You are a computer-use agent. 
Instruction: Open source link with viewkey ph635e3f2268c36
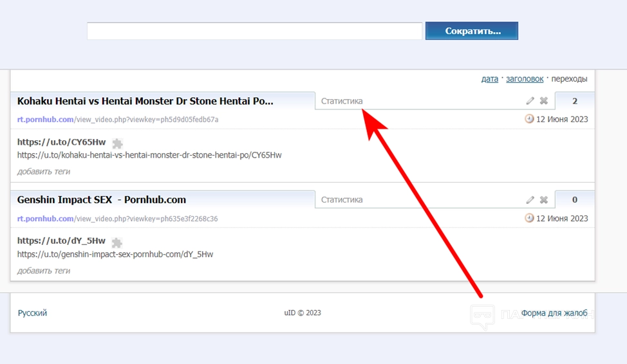(x=118, y=219)
